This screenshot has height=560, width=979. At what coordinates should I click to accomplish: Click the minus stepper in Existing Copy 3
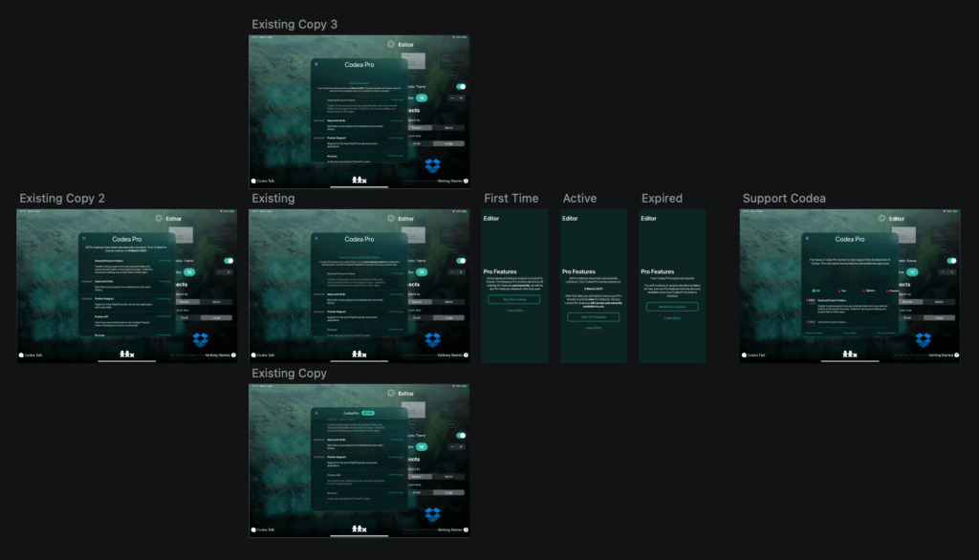tap(452, 98)
